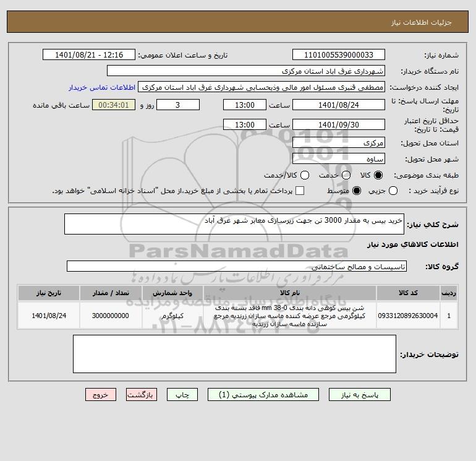Click row number 1 cell

(449, 316)
